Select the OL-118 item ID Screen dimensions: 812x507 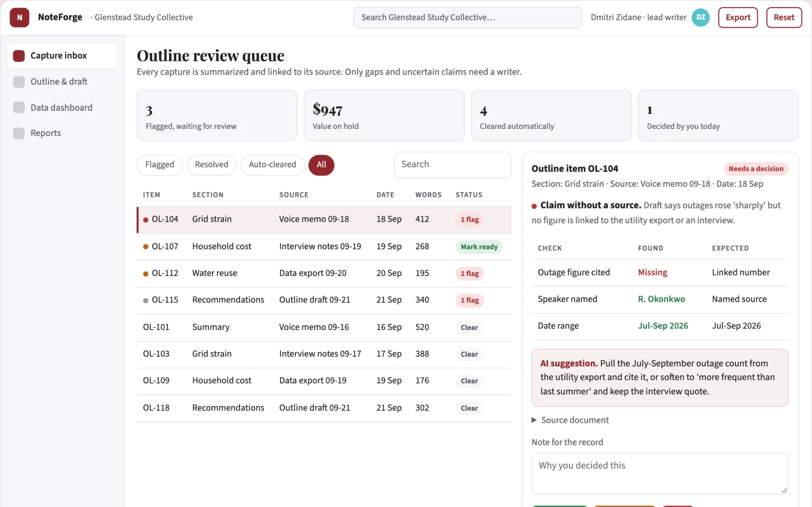[156, 408]
